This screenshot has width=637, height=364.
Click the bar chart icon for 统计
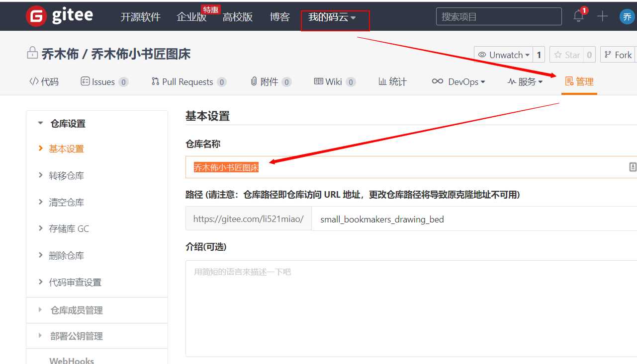[382, 81]
